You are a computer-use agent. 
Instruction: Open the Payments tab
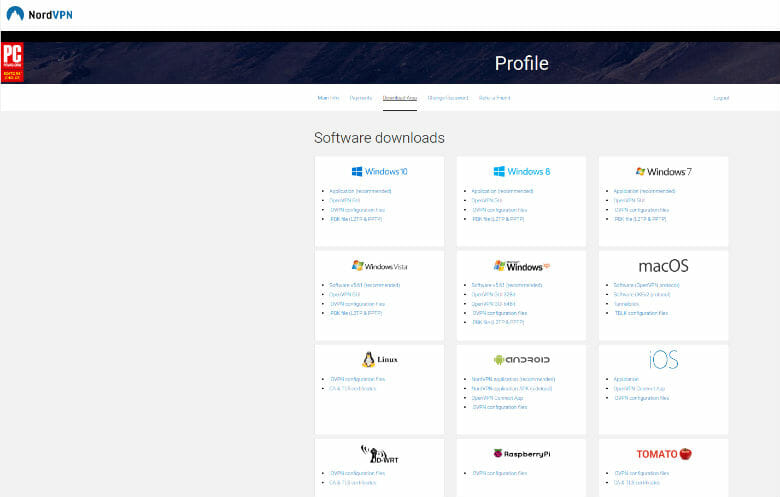361,98
